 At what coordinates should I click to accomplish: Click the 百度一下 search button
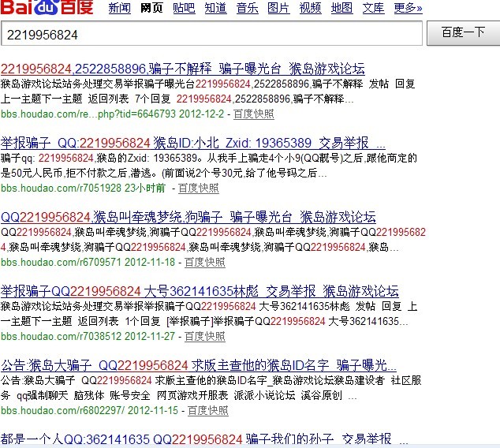(464, 33)
